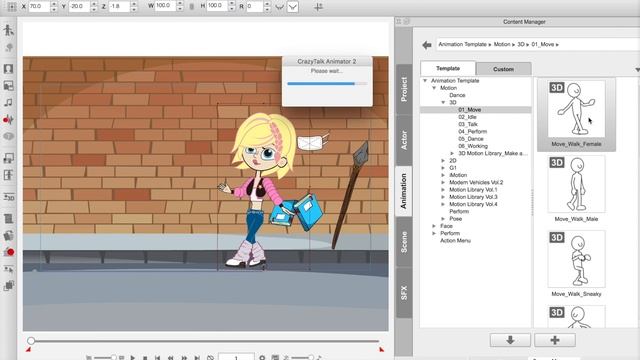Image resolution: width=640 pixels, height=360 pixels.
Task: Switch to the Template tab
Action: (448, 69)
